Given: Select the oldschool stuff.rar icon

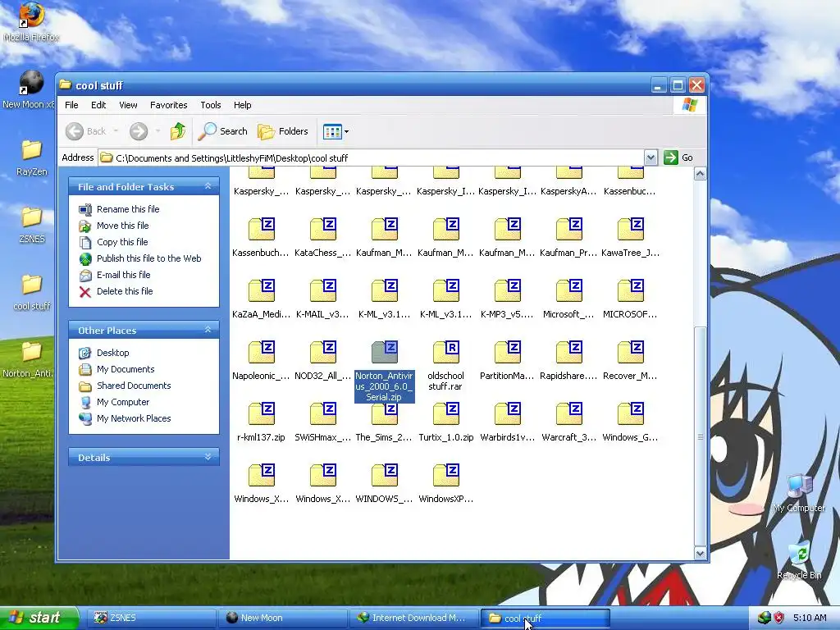Looking at the screenshot, I should click(446, 352).
